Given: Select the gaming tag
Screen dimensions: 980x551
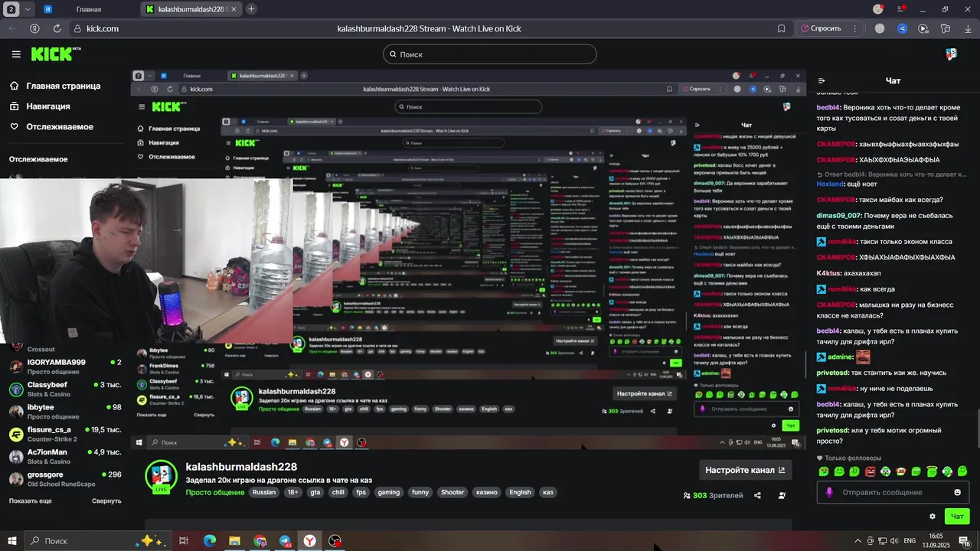Looking at the screenshot, I should point(389,492).
